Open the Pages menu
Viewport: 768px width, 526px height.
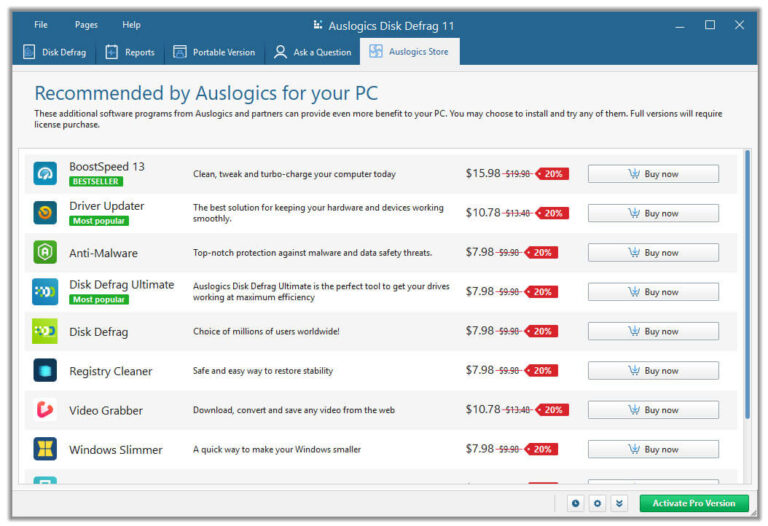click(86, 24)
